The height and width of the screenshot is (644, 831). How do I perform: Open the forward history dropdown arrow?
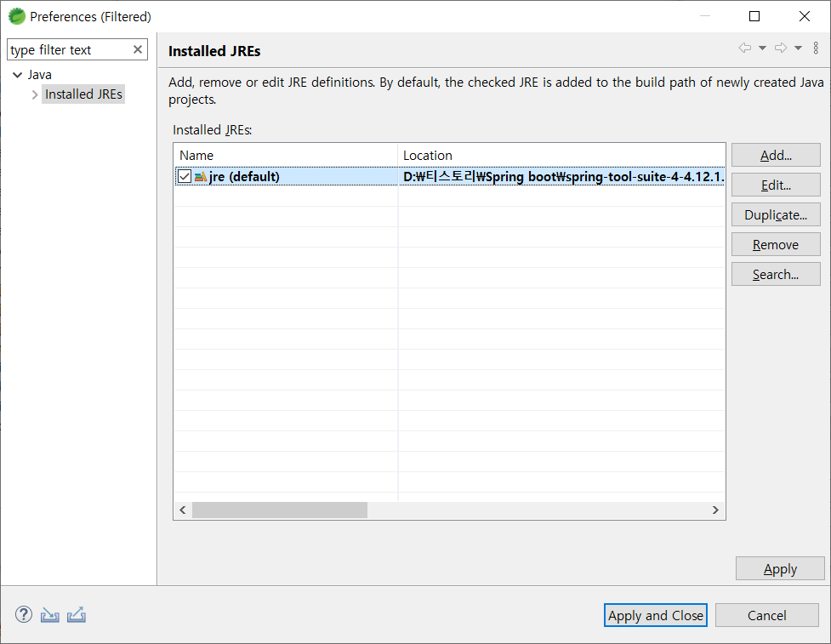798,48
